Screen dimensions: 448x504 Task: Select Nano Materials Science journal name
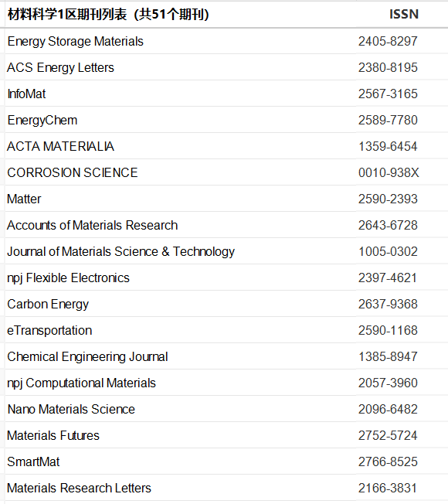[x=71, y=410]
